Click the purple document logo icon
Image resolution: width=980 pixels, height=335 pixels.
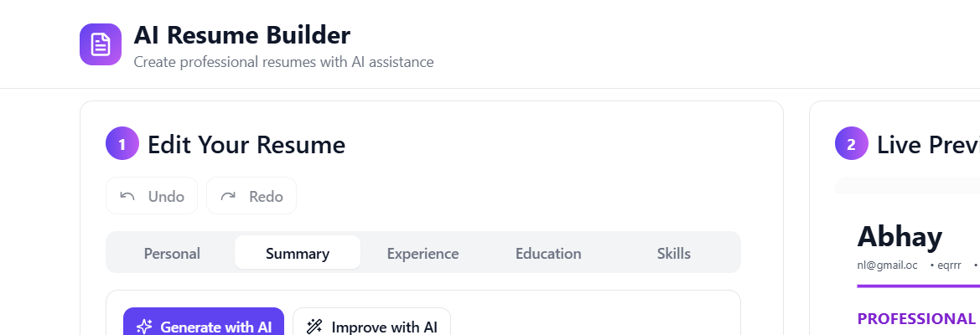tap(101, 44)
